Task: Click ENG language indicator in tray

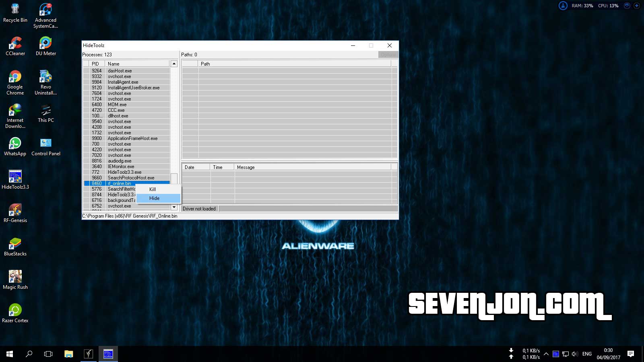Action: click(587, 354)
